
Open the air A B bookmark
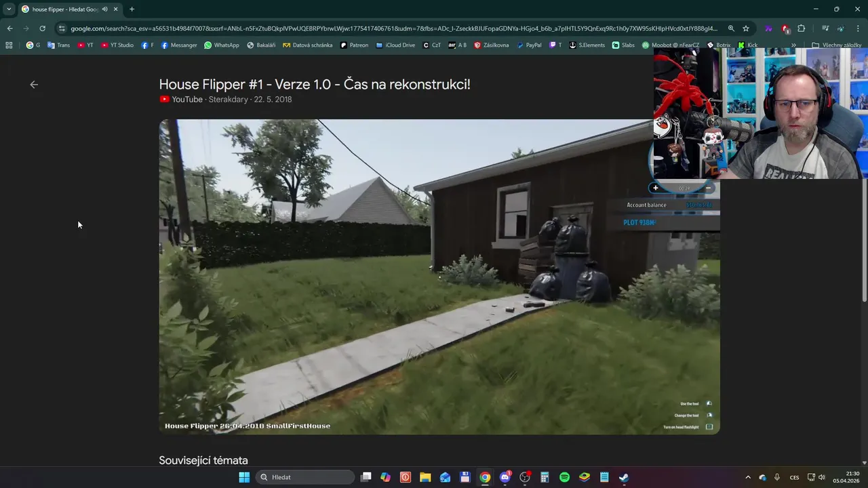458,45
